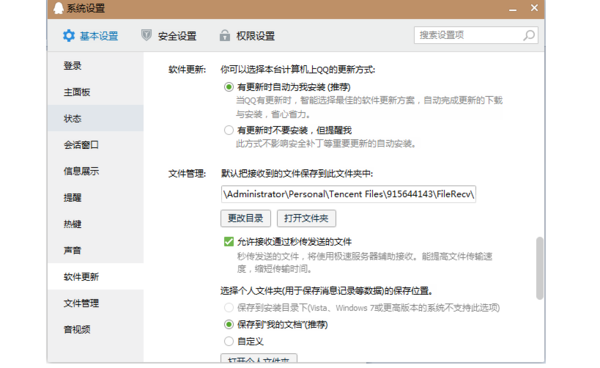Click the file receive folder path field
Image resolution: width=600 pixels, height=368 pixels.
tap(348, 194)
